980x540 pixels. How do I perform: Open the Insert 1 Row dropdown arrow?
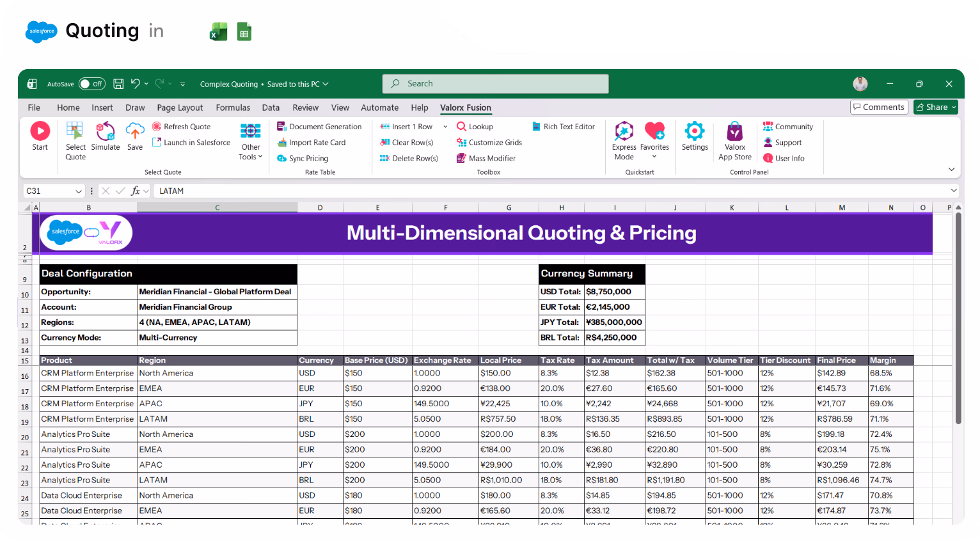click(445, 126)
